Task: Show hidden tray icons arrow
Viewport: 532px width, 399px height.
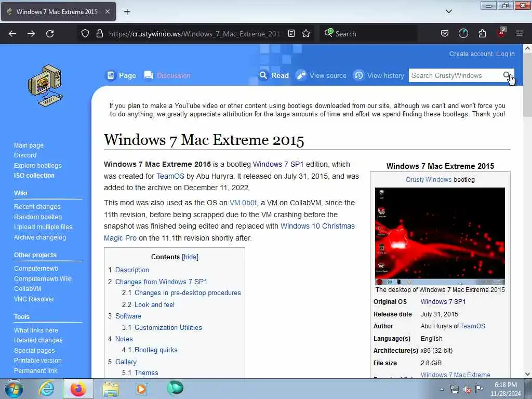Action: click(442, 389)
